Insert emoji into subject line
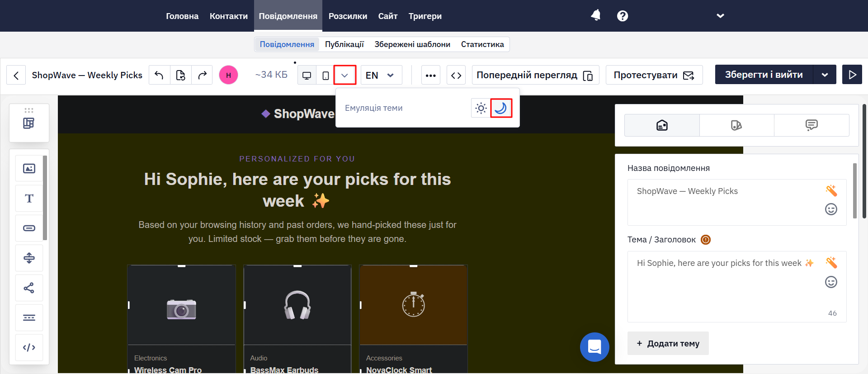The width and height of the screenshot is (868, 374). (831, 282)
